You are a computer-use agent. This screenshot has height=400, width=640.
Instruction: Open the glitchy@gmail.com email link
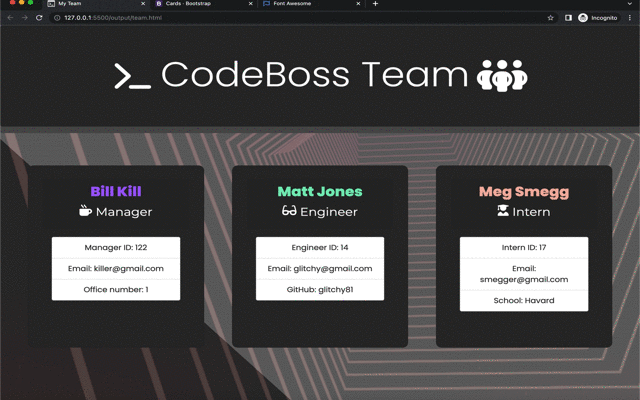[333, 269]
